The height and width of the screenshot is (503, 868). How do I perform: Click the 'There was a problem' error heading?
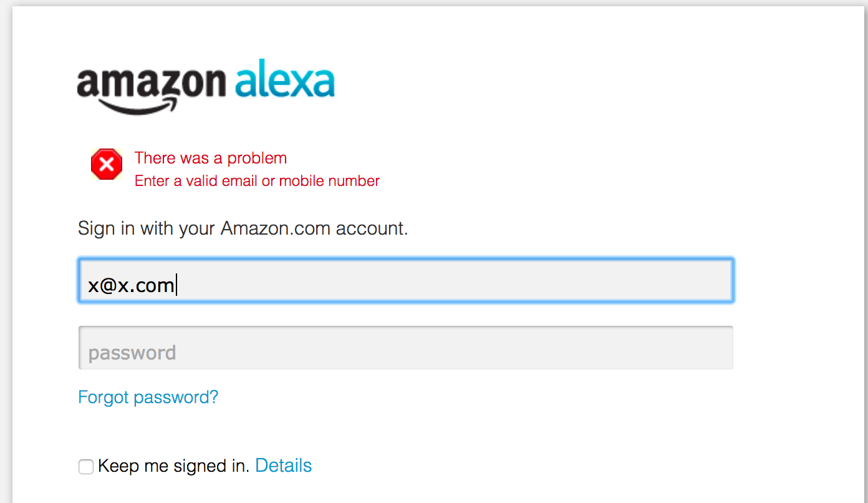click(x=211, y=159)
